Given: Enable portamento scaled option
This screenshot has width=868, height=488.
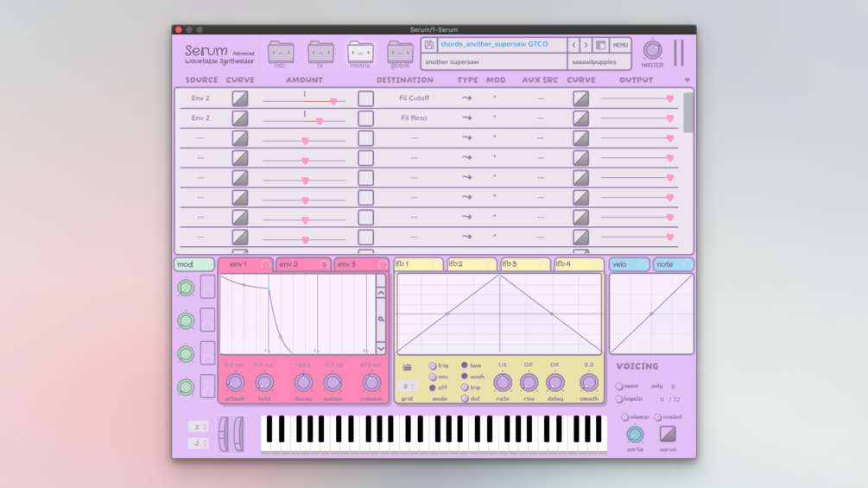Looking at the screenshot, I should [x=657, y=417].
